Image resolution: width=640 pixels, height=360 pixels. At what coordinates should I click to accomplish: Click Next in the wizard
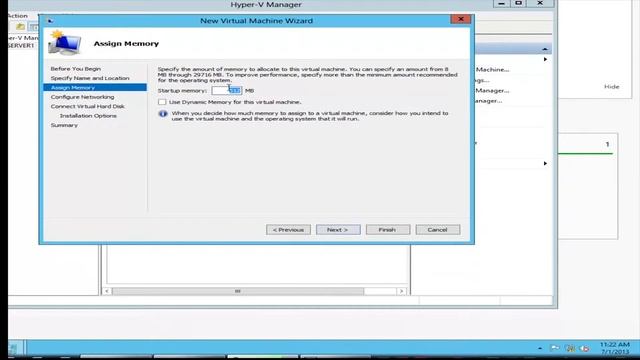(x=338, y=230)
